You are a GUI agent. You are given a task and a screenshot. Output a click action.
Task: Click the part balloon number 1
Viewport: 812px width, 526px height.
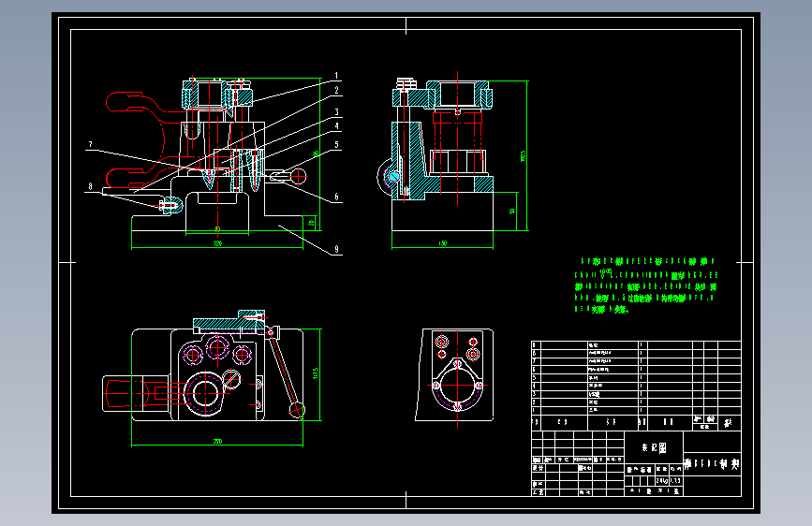pyautogui.click(x=336, y=76)
